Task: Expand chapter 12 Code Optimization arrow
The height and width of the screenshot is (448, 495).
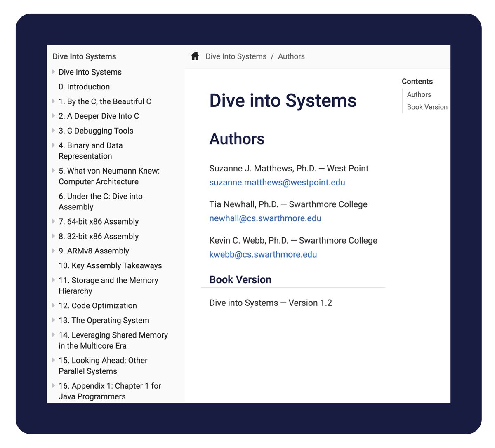Action: pos(54,305)
